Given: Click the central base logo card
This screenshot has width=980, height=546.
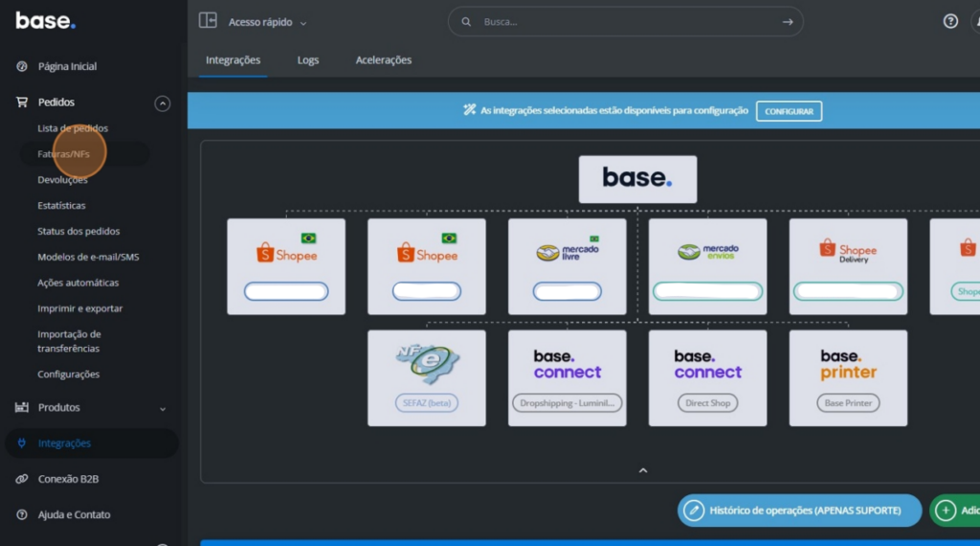Looking at the screenshot, I should tap(637, 179).
